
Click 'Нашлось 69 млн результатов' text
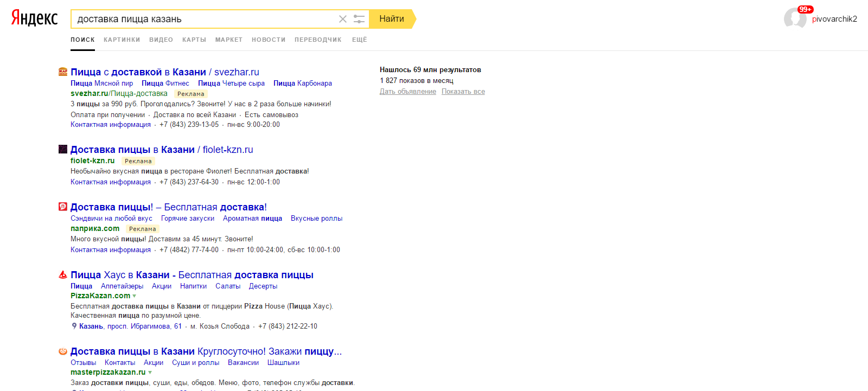(430, 69)
